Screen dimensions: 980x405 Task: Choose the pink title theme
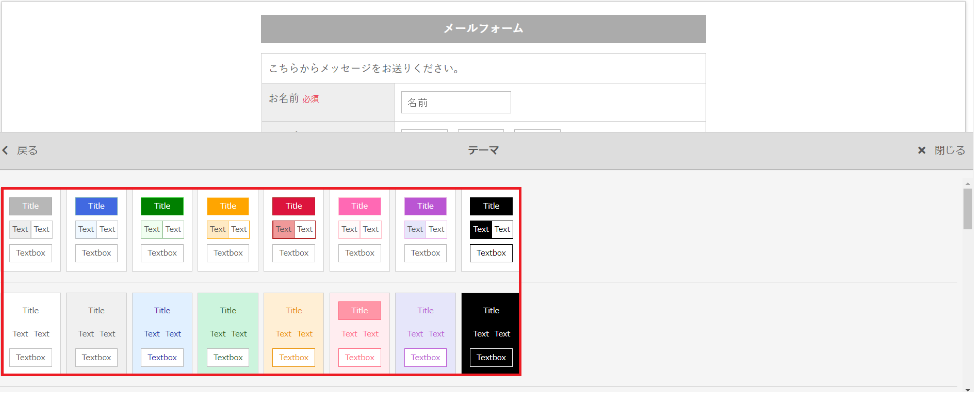360,230
